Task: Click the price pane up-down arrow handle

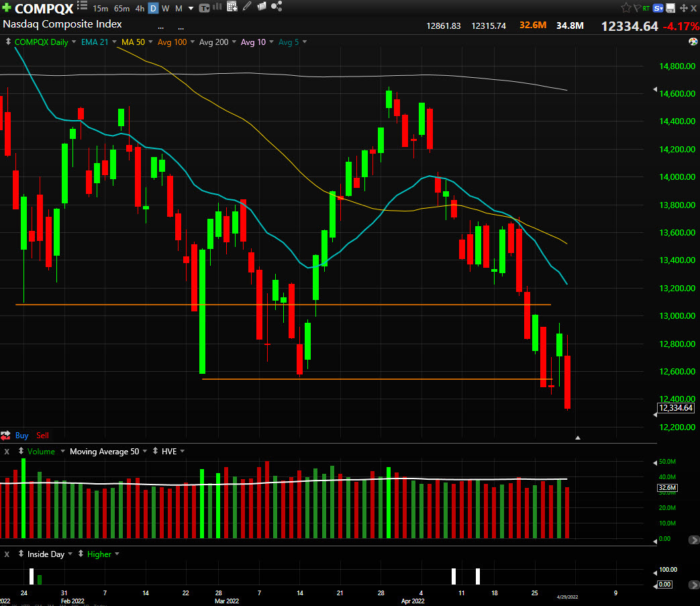Action: [x=7, y=42]
